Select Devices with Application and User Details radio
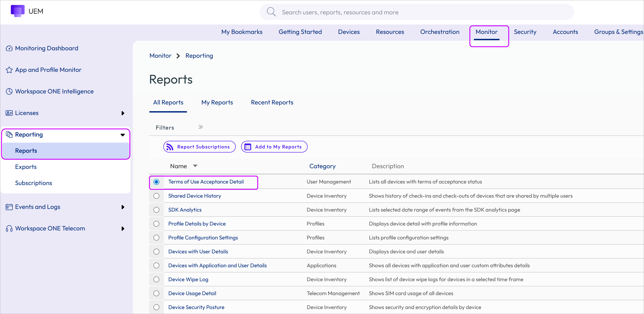Screen dimensions: 644x314 click(x=156, y=265)
